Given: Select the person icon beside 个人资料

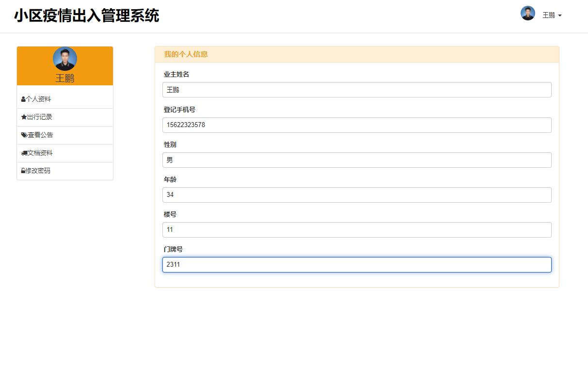Looking at the screenshot, I should (x=23, y=99).
